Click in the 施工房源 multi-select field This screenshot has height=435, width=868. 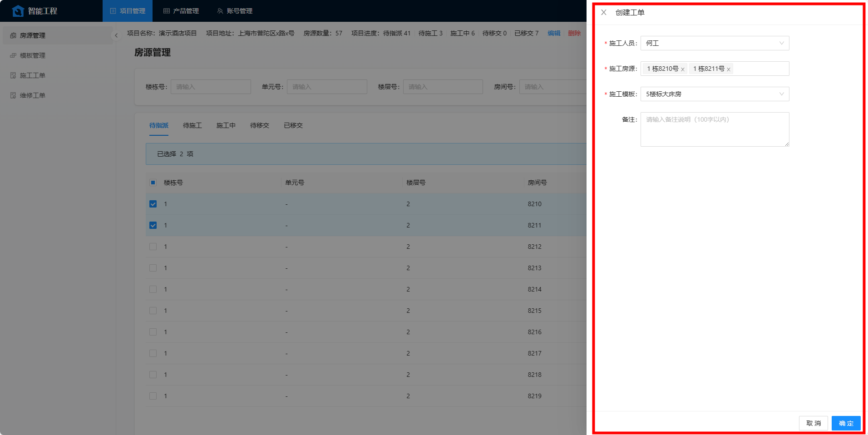715,69
